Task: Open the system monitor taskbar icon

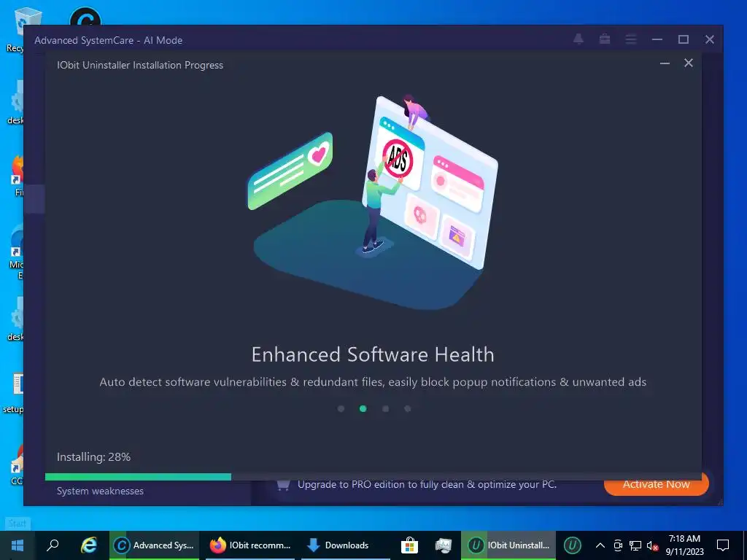Action: (443, 545)
